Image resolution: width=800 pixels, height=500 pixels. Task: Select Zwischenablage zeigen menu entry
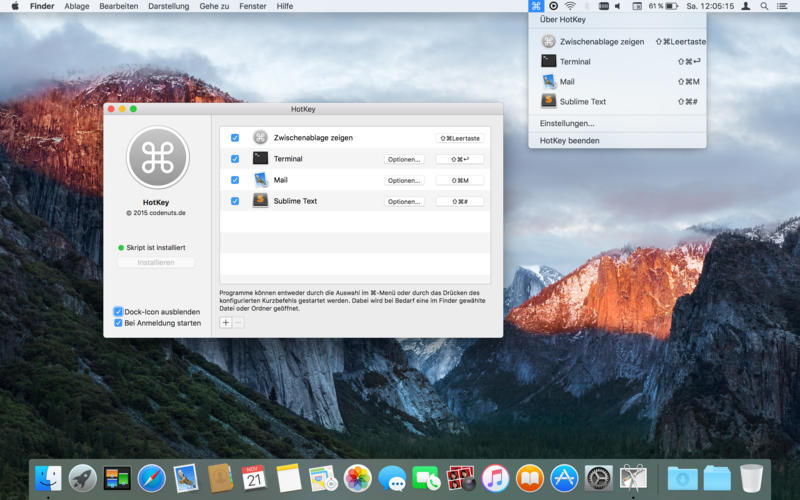point(617,41)
